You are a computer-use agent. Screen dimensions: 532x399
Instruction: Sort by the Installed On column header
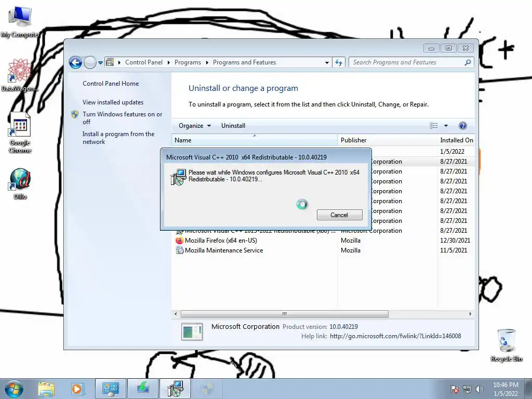click(x=456, y=140)
